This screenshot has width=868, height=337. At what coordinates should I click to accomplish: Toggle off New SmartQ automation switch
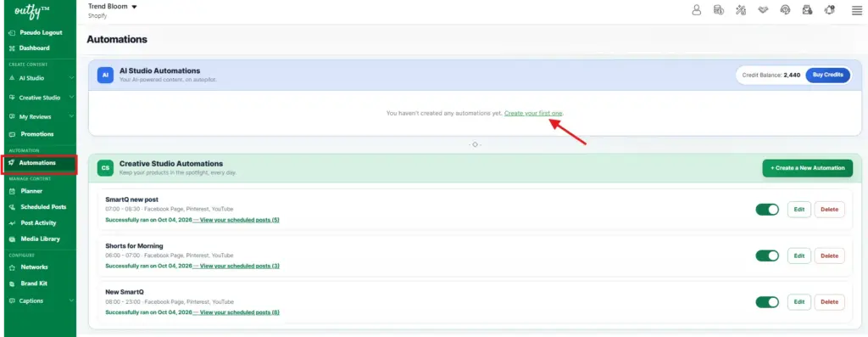tap(767, 302)
